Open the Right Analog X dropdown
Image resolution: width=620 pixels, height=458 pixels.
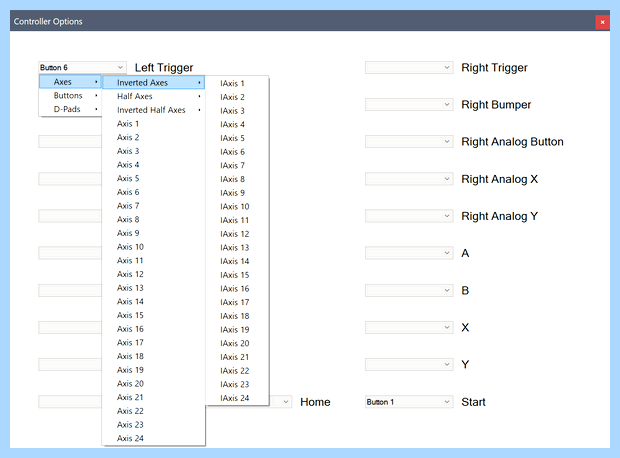tap(409, 179)
